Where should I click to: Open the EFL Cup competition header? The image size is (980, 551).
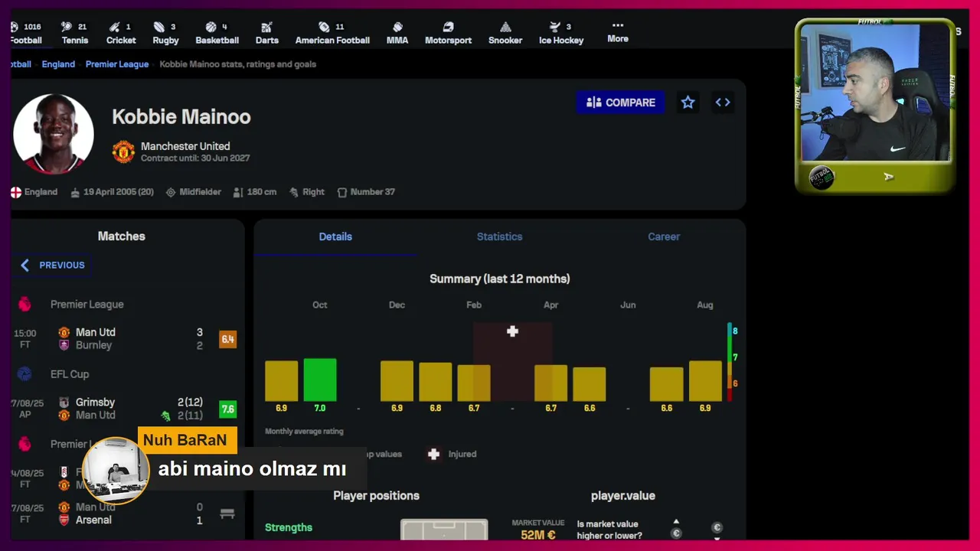tap(70, 373)
